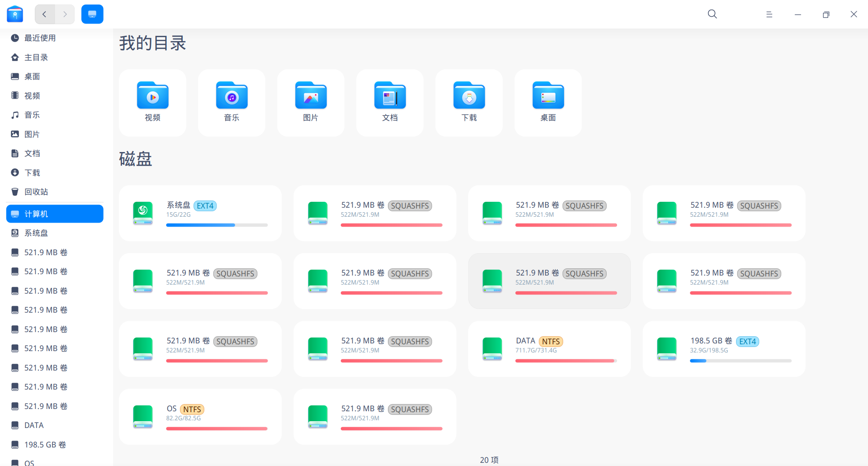Click the DATA disk usage bar
The height and width of the screenshot is (466, 868).
(x=566, y=361)
